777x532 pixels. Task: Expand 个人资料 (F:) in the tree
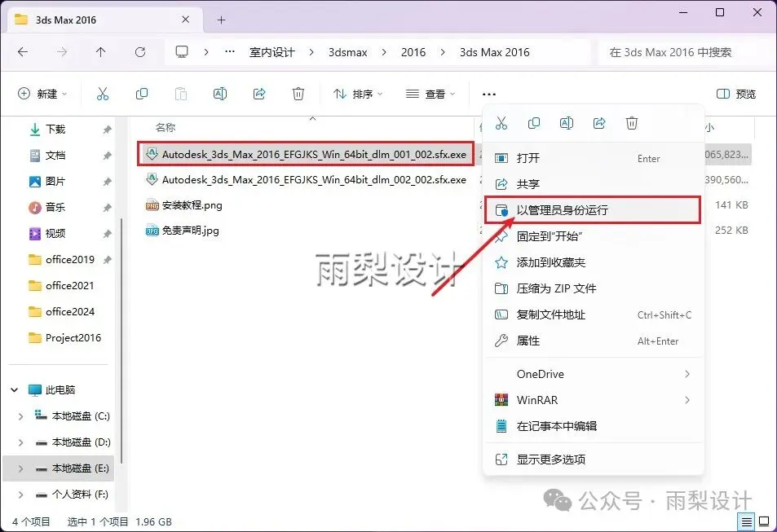coord(20,495)
